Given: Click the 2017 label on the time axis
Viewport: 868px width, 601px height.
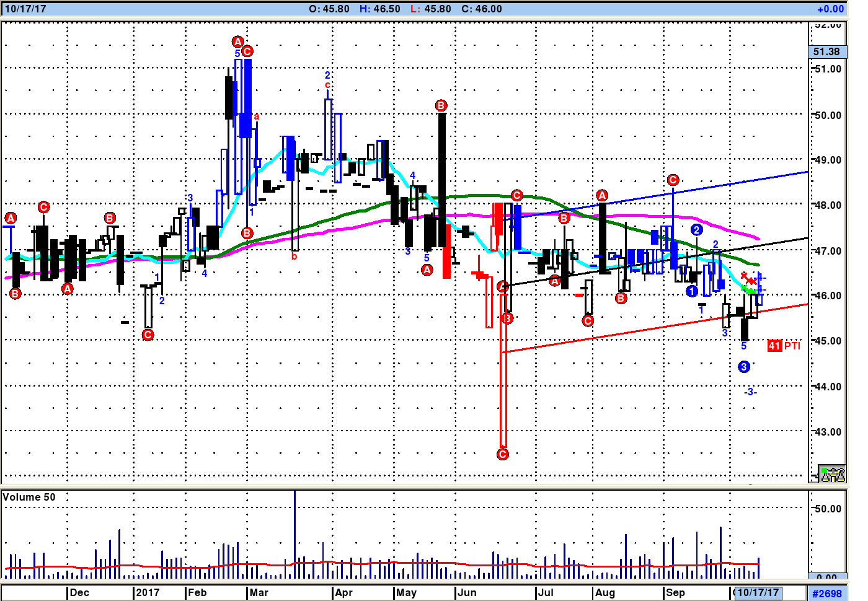Looking at the screenshot, I should tap(148, 592).
